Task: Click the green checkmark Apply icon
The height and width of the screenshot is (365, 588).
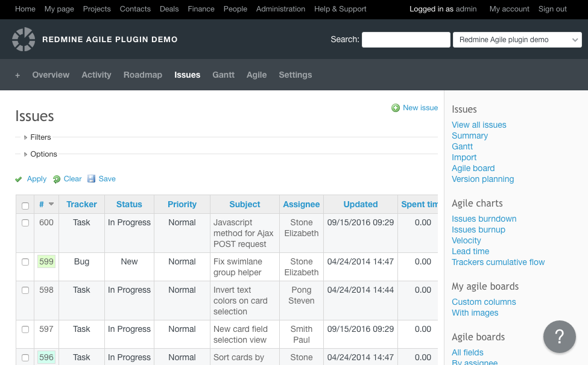Action: point(19,179)
